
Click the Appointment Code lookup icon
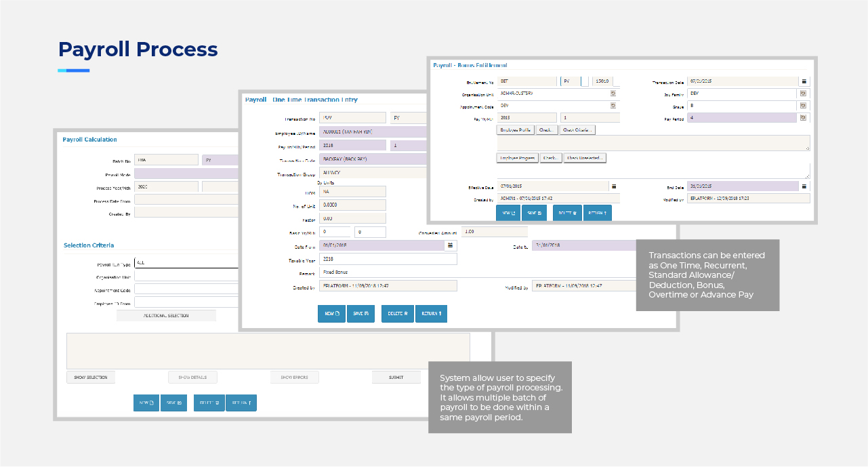pos(613,106)
